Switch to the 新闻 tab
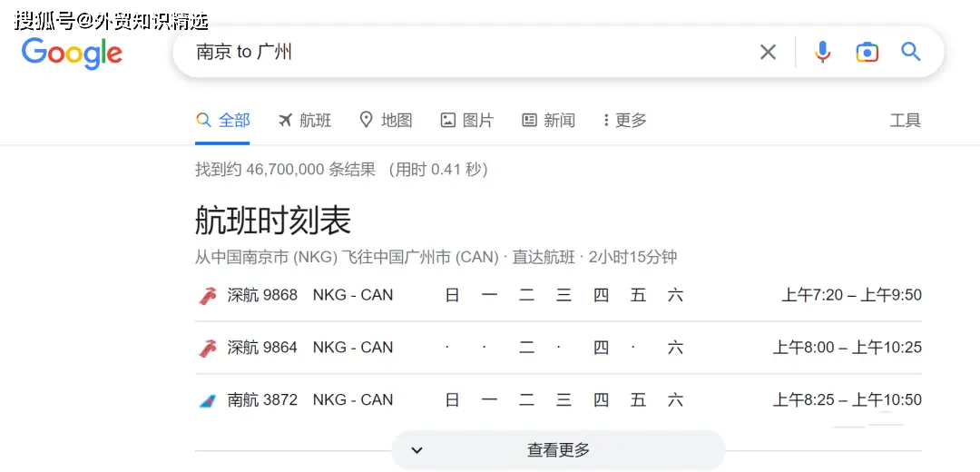The height and width of the screenshot is (472, 980). (548, 120)
